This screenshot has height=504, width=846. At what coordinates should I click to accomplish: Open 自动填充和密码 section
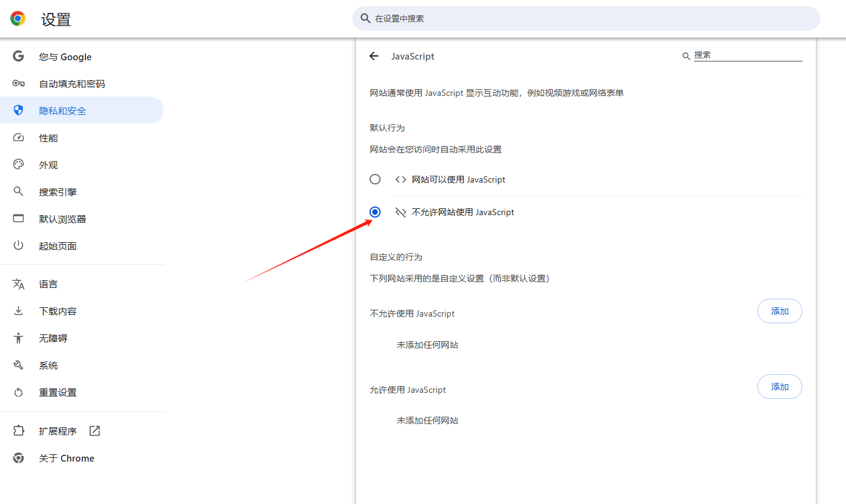point(82,84)
